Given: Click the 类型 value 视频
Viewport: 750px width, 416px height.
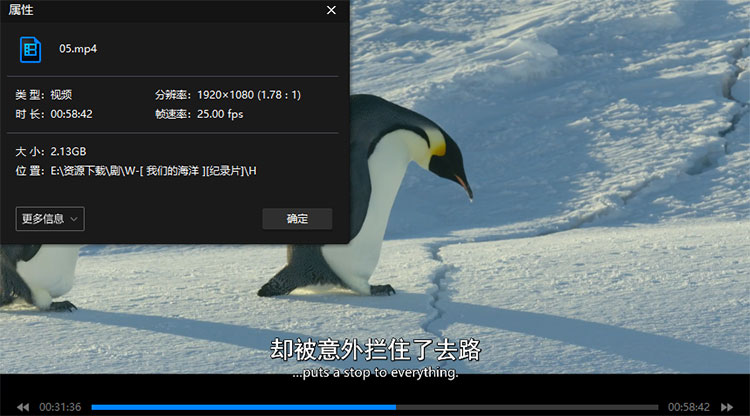Looking at the screenshot, I should 60,95.
